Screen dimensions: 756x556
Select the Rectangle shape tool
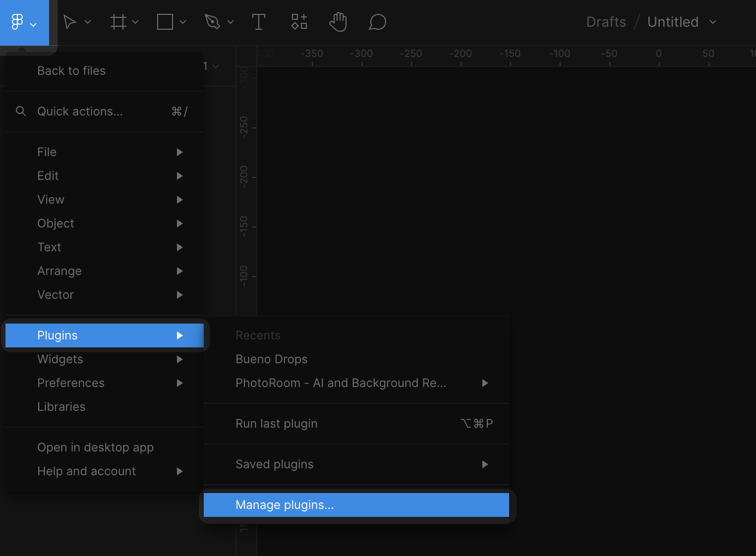click(165, 22)
